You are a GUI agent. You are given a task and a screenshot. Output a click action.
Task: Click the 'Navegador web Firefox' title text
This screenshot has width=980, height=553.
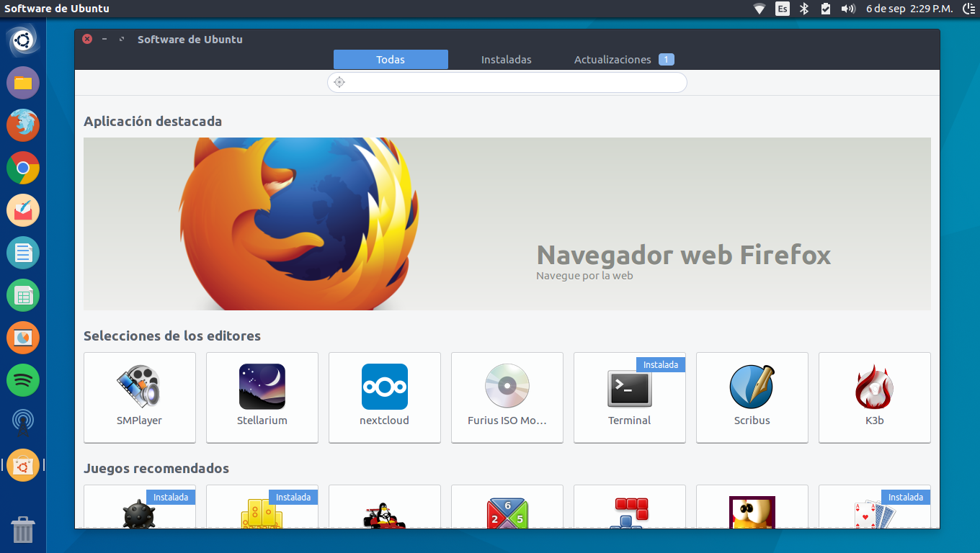click(684, 255)
